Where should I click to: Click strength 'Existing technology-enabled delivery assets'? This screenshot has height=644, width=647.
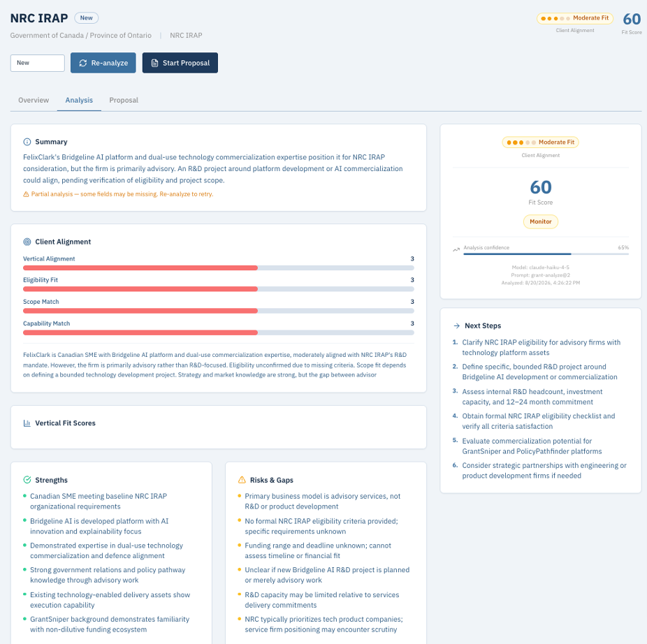point(110,600)
